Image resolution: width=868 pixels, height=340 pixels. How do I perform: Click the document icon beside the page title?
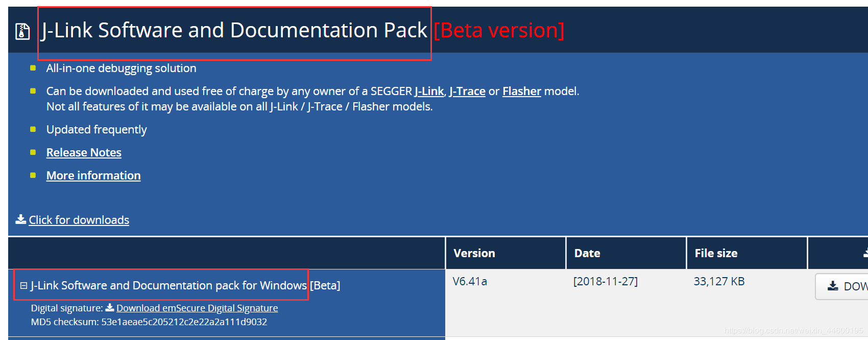point(22,31)
